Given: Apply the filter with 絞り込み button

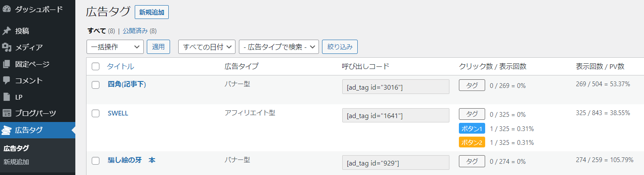Looking at the screenshot, I should pos(340,47).
